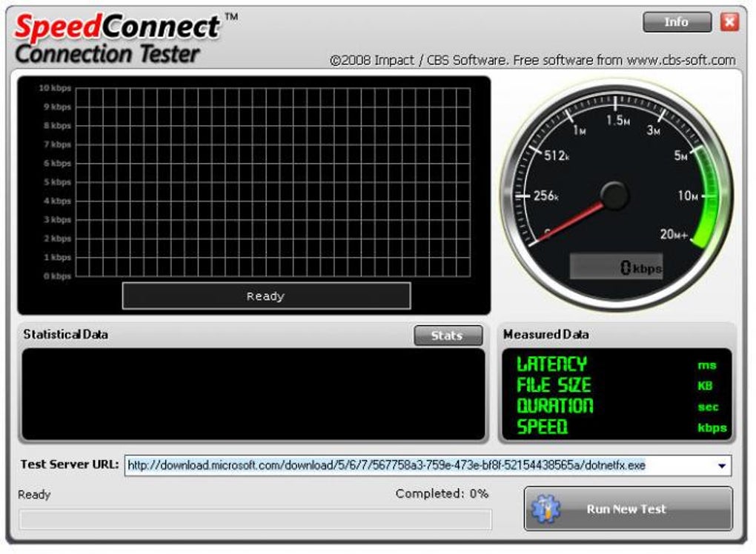Click the 1.5M mark on the speedometer
Image resolution: width=756 pixels, height=554 pixels.
(x=618, y=120)
